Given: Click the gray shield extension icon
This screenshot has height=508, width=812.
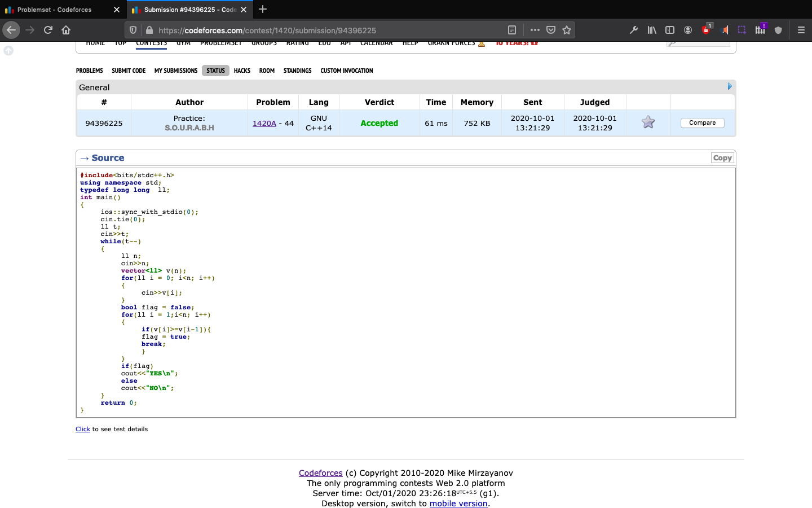Looking at the screenshot, I should 778,30.
